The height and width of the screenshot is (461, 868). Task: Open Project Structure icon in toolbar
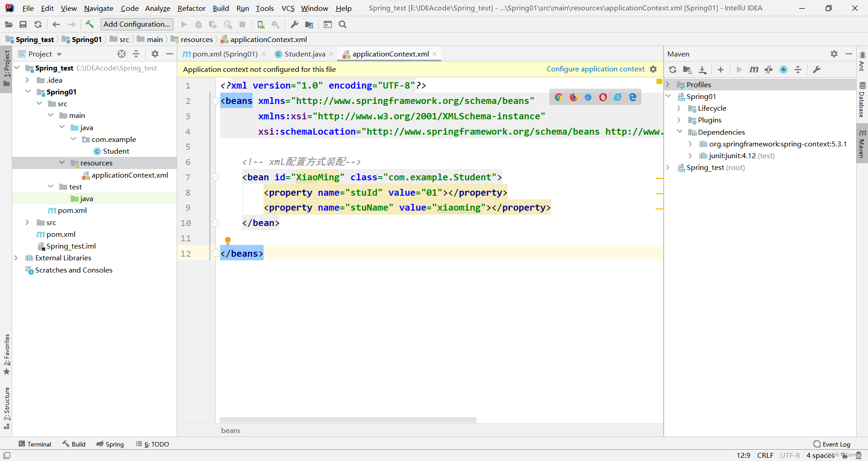(x=309, y=24)
